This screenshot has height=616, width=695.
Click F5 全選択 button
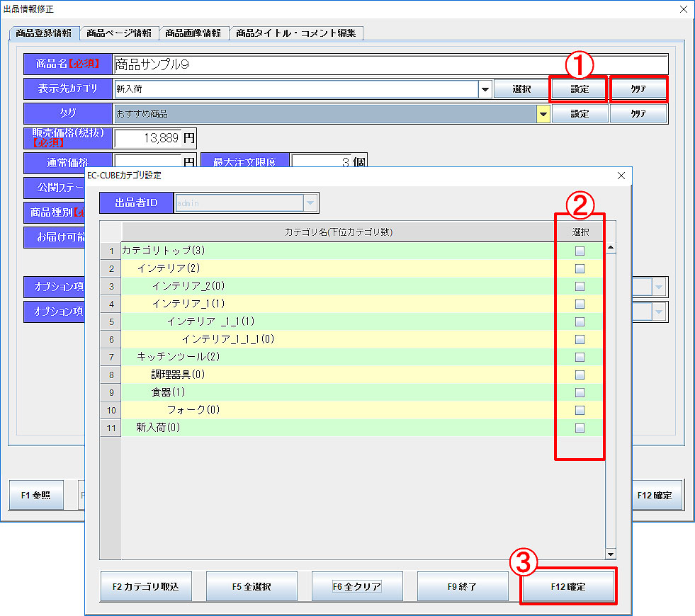[x=252, y=586]
